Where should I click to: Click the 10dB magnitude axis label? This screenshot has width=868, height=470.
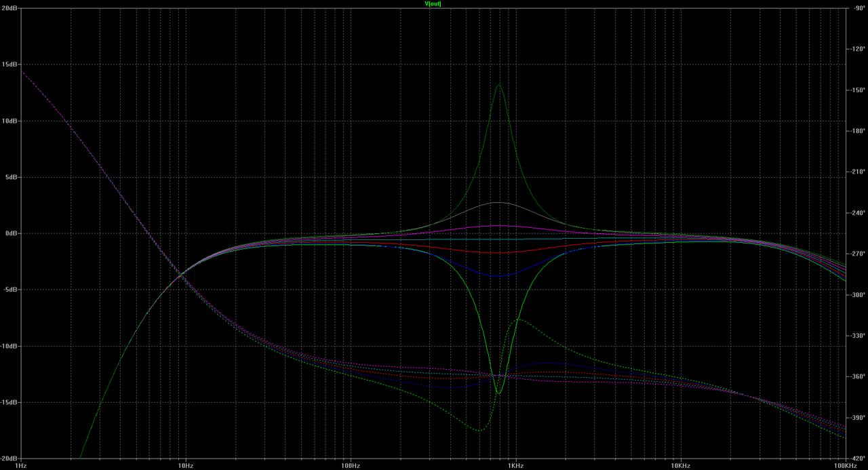coord(9,121)
